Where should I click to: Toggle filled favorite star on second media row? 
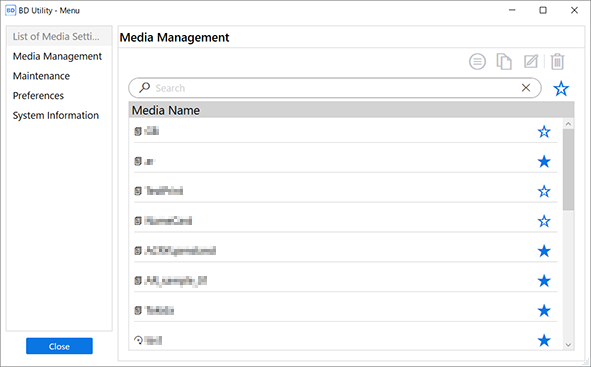544,162
